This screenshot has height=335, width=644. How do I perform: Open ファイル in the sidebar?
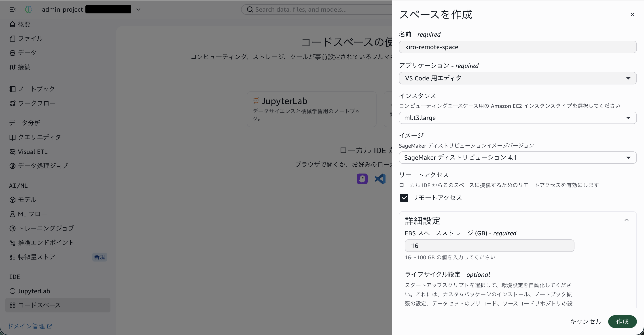[x=30, y=38]
